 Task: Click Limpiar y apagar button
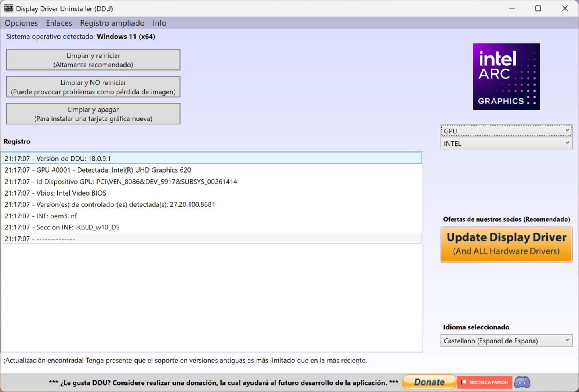coord(93,114)
